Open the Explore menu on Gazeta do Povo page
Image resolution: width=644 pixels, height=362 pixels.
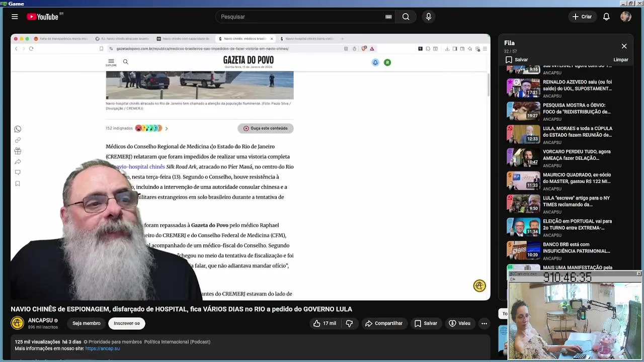111,62
